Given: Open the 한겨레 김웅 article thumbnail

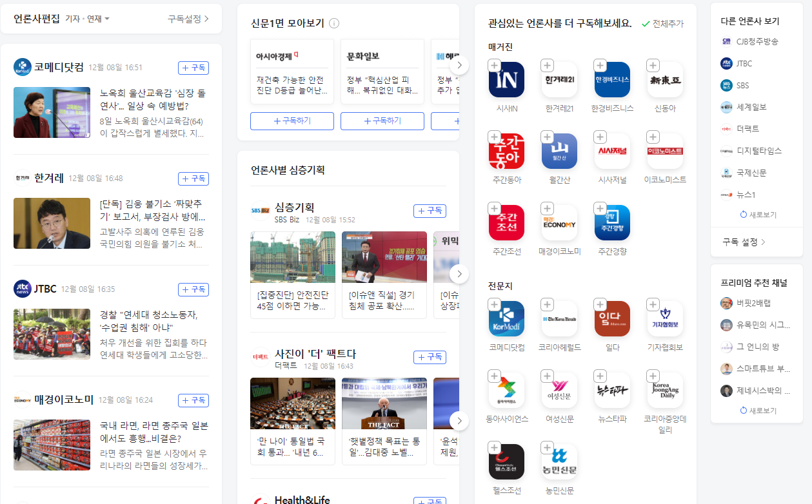Looking at the screenshot, I should (52, 223).
